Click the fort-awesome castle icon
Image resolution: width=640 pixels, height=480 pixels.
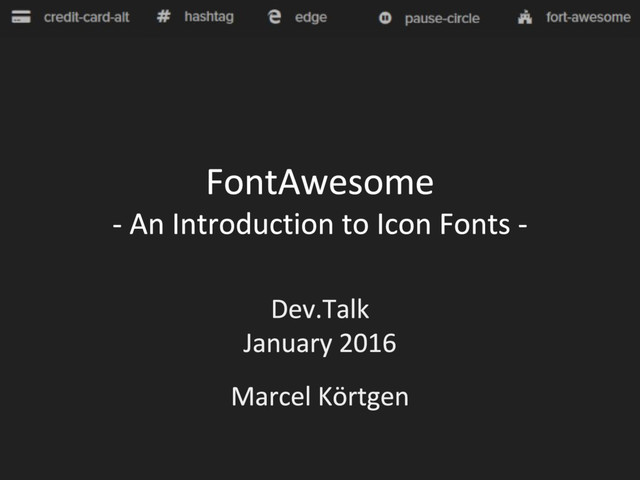(x=525, y=17)
